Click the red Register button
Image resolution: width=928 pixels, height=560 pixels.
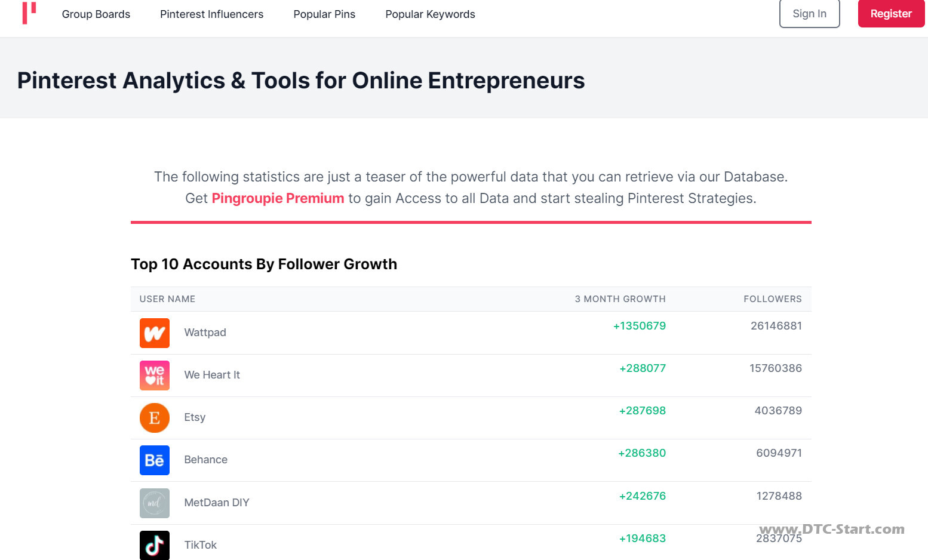[891, 14]
